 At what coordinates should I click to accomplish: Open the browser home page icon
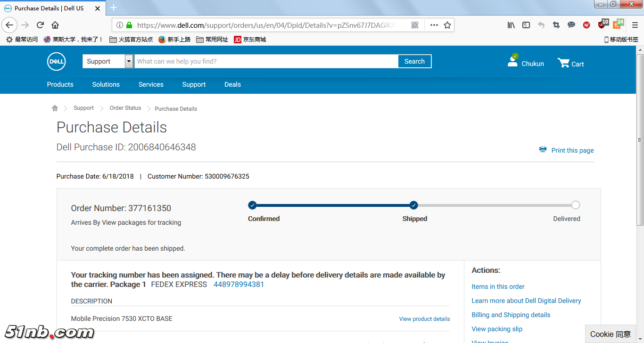(x=55, y=25)
